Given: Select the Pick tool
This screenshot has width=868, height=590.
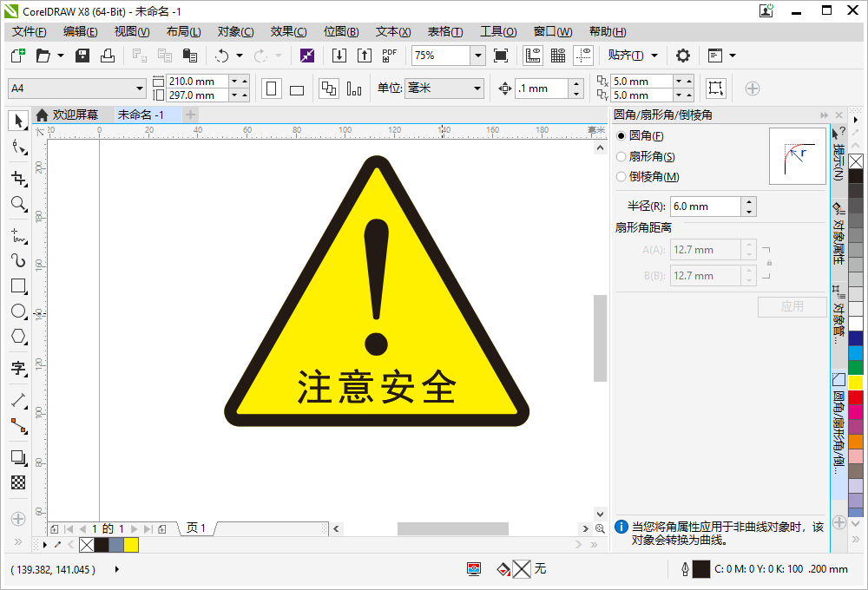Looking at the screenshot, I should click(18, 120).
